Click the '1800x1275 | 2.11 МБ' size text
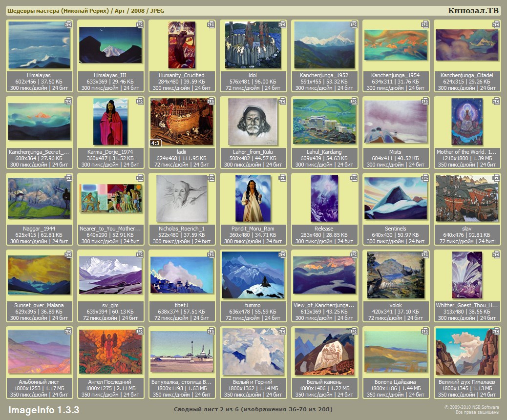Image resolution: width=507 pixels, height=420 pixels. tap(110, 388)
